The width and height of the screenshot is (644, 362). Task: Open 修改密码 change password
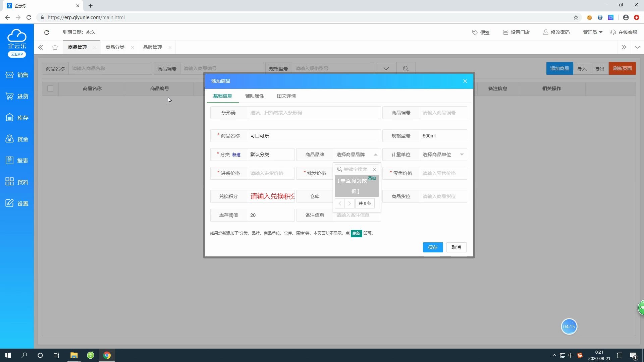click(556, 32)
